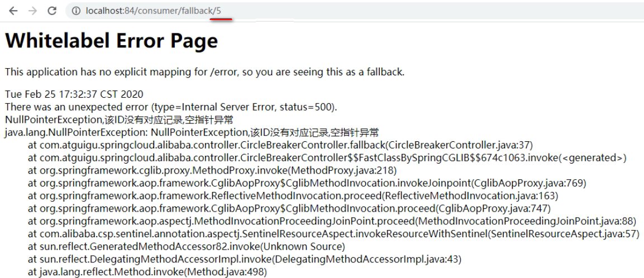Click the MethodProxy.java:218 stack frame
The width and height of the screenshot is (644, 278).
(212, 170)
